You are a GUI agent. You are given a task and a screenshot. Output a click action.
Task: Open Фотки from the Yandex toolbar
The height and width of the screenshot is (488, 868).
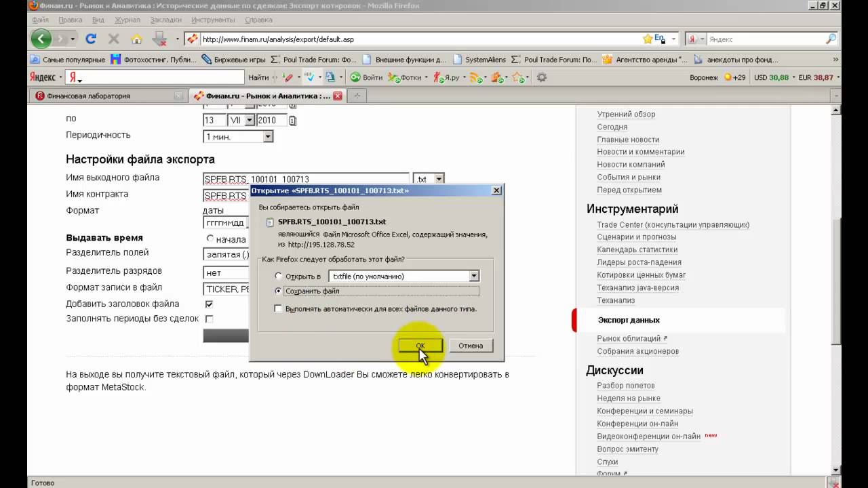point(405,77)
